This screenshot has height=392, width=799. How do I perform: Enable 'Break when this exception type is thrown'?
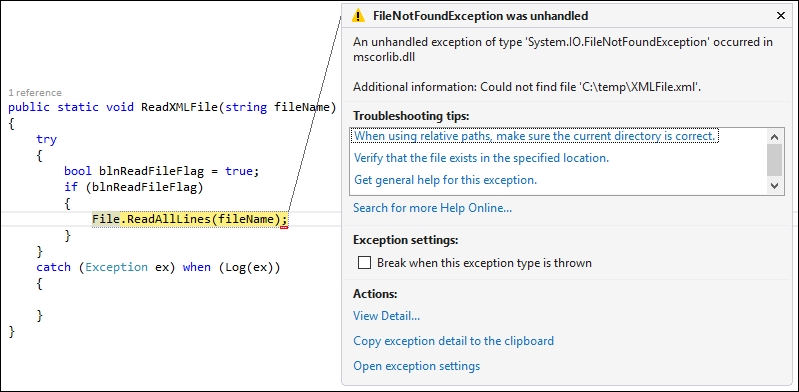pyautogui.click(x=364, y=263)
